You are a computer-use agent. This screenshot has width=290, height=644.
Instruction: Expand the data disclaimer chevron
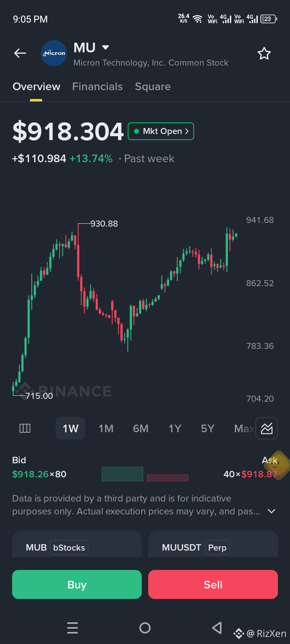coord(271,511)
